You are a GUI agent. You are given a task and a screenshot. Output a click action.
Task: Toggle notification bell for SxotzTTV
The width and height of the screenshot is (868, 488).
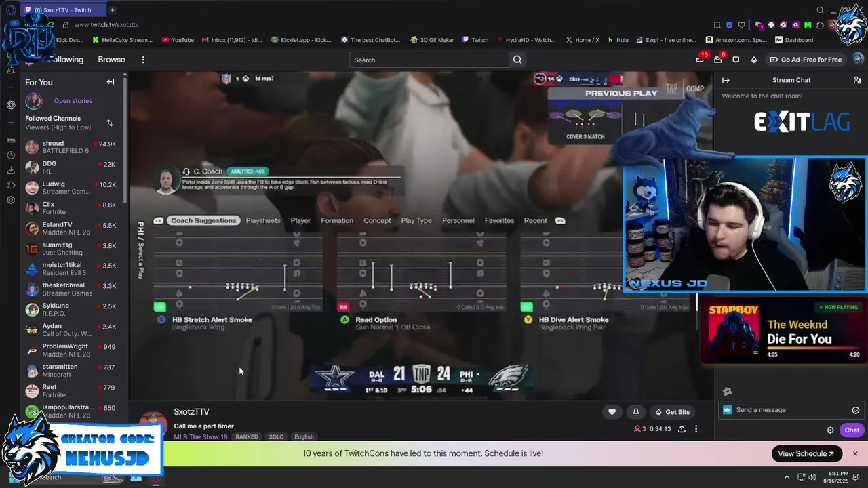pos(636,412)
